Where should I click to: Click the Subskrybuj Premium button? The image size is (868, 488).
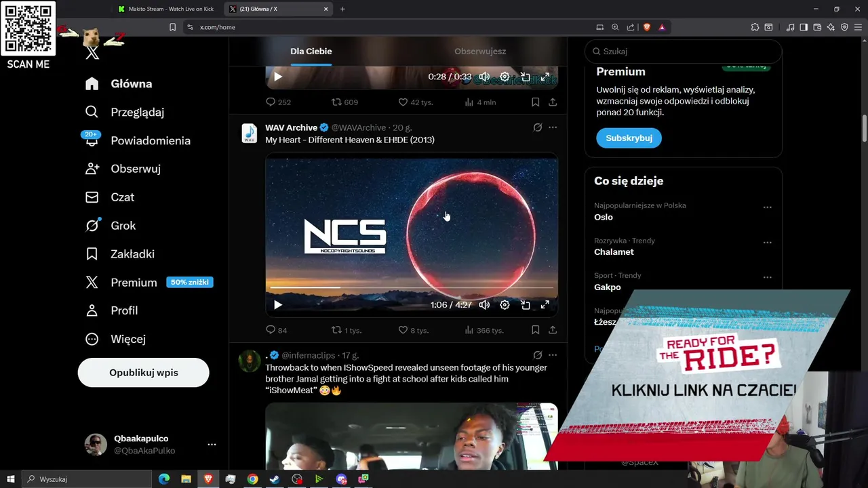[629, 138]
